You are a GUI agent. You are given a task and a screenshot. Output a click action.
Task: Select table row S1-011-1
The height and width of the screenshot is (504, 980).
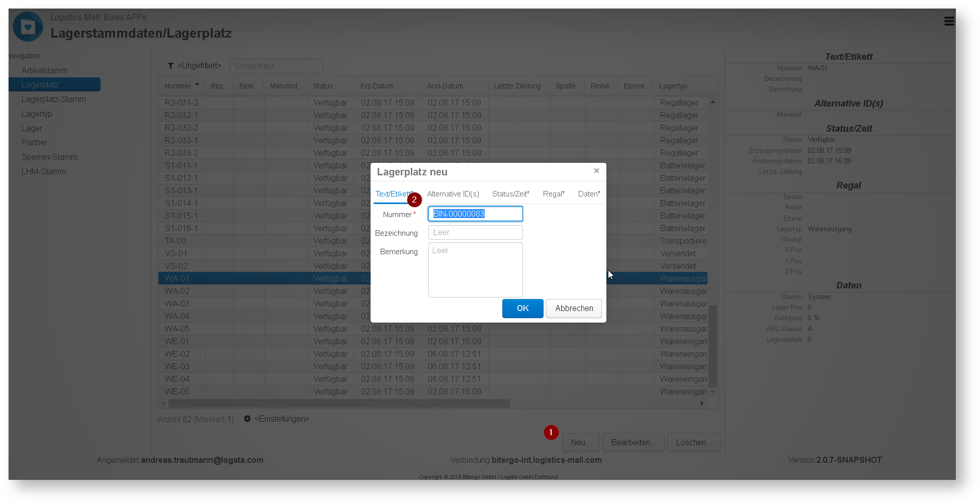[432, 166]
